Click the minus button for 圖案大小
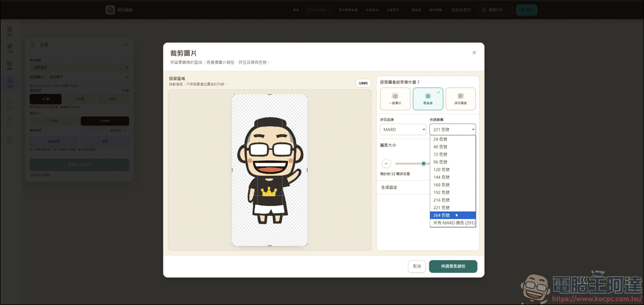The image size is (644, 305). pos(386,163)
